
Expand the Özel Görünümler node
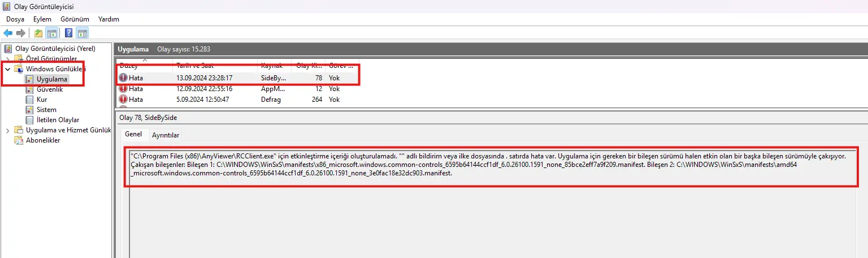click(x=7, y=59)
